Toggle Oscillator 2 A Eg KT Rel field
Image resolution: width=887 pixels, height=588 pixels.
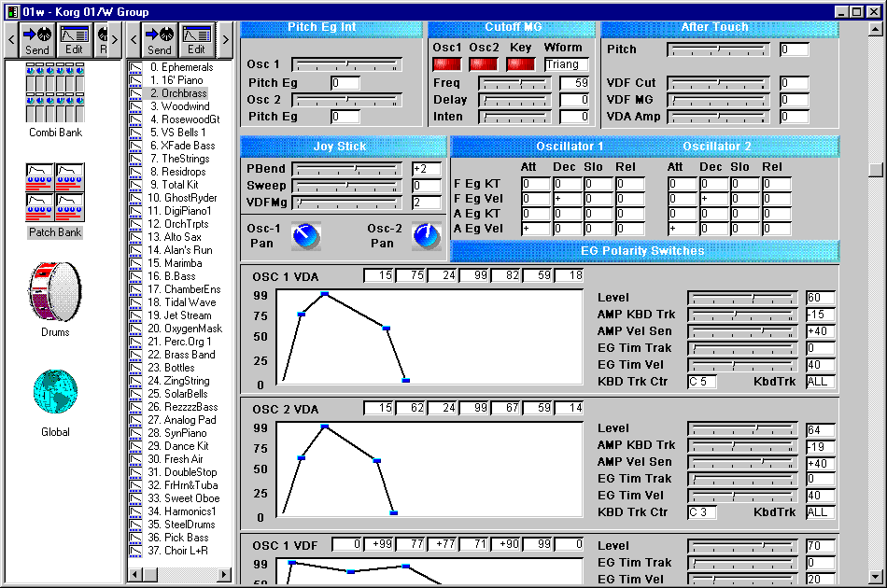tap(777, 214)
